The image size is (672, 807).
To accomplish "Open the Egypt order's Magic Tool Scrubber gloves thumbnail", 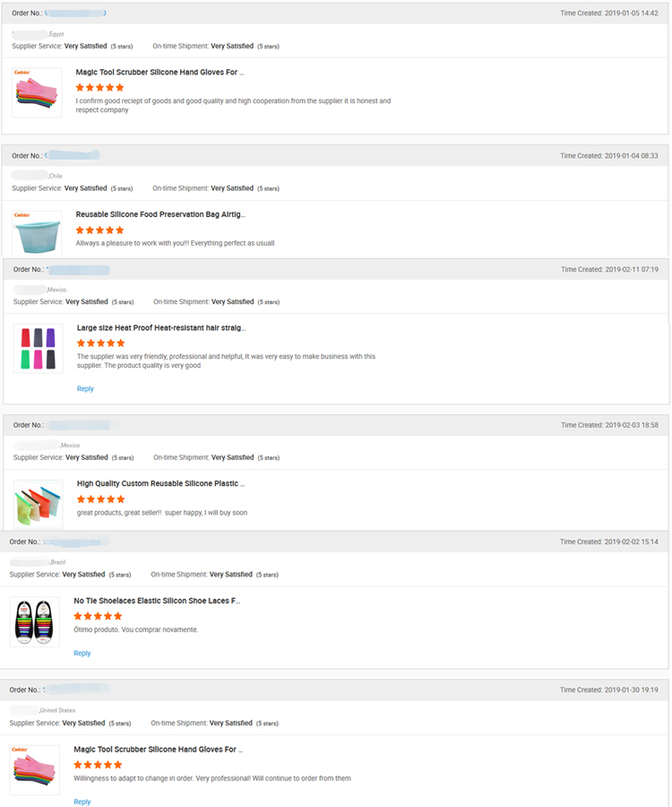I will tap(37, 92).
